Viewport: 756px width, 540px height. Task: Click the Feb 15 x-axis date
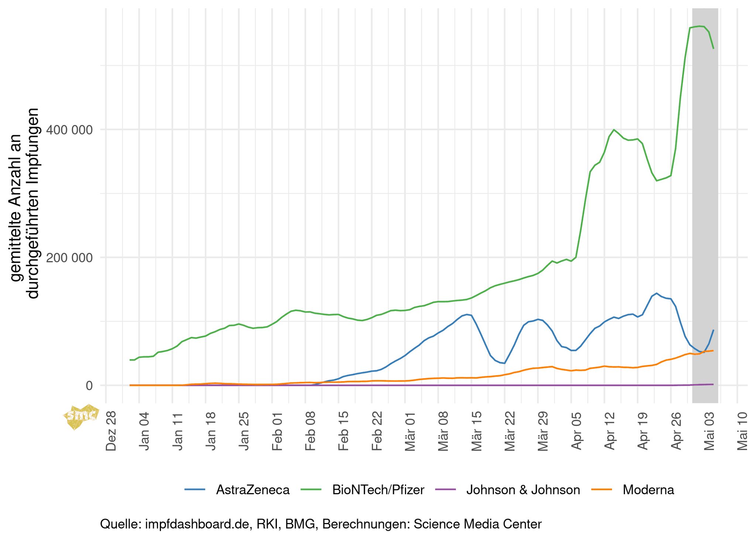tap(343, 430)
